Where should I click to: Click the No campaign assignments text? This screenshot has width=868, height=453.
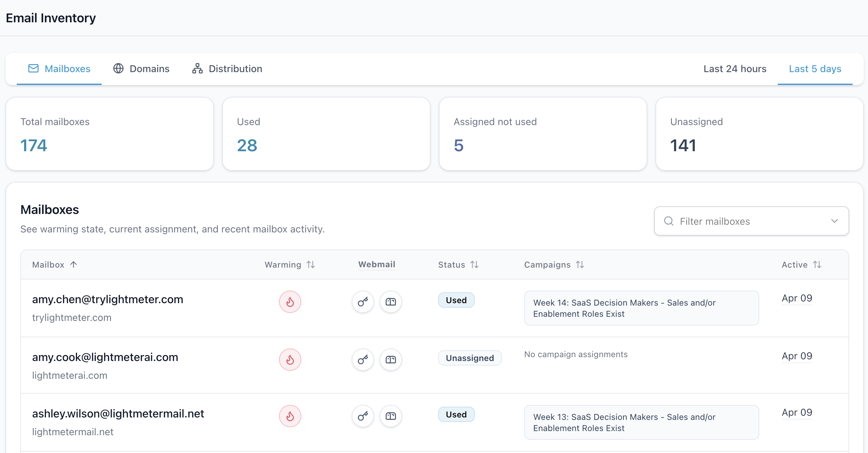(576, 354)
